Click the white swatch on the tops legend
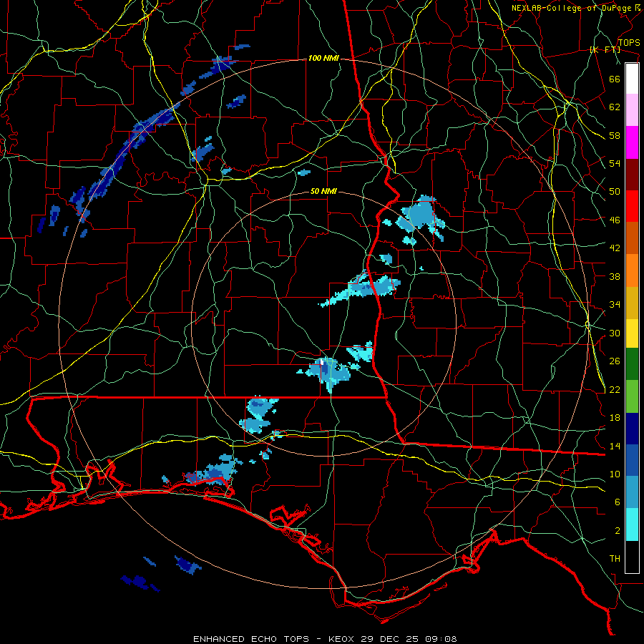This screenshot has width=644, height=644. click(632, 79)
